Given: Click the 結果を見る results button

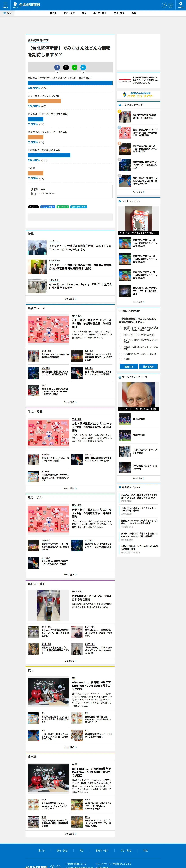Looking at the screenshot, I should (x=148, y=367).
